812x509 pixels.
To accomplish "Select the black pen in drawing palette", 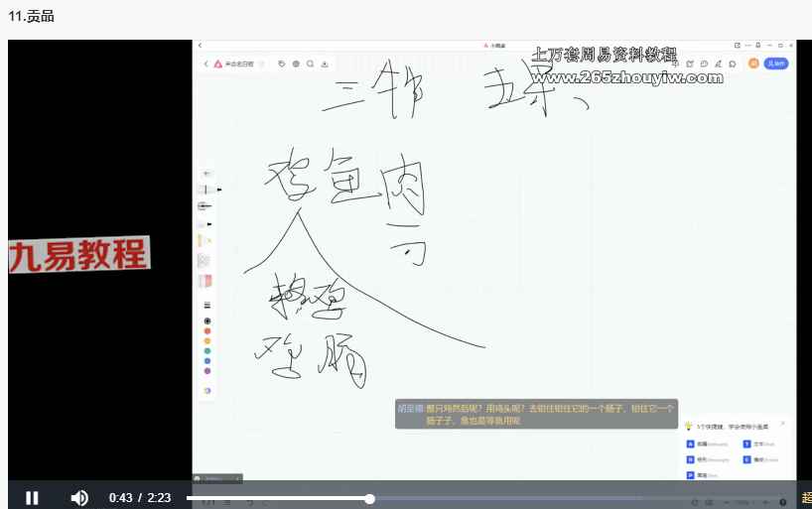I will pyautogui.click(x=207, y=190).
